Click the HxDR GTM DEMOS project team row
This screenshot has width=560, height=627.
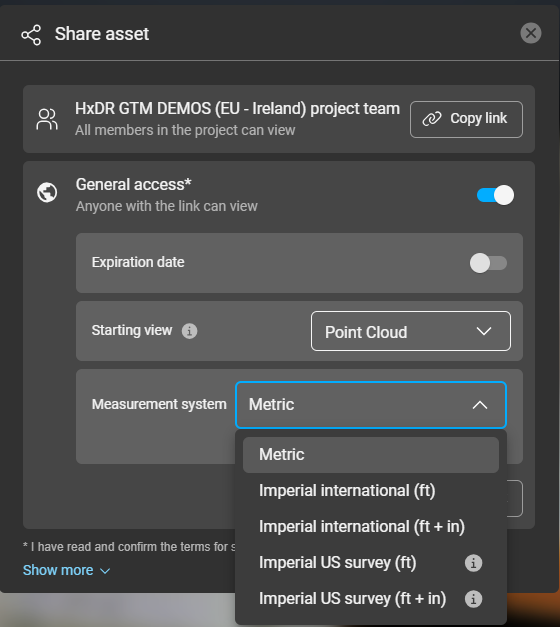(x=279, y=119)
